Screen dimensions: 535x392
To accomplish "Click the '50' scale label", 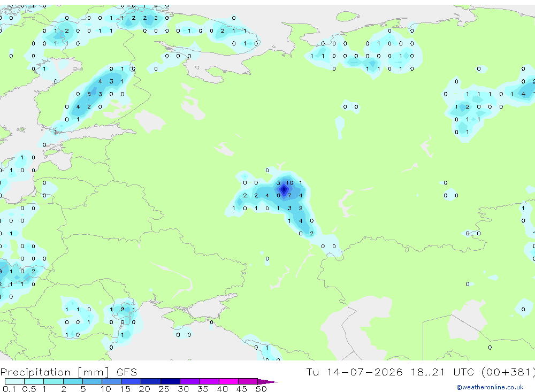I will [261, 389].
